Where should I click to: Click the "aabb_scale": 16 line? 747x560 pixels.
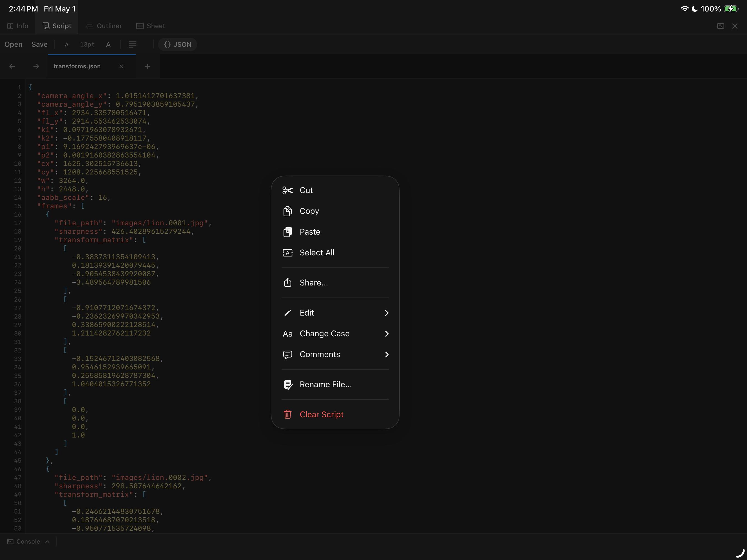pyautogui.click(x=74, y=198)
